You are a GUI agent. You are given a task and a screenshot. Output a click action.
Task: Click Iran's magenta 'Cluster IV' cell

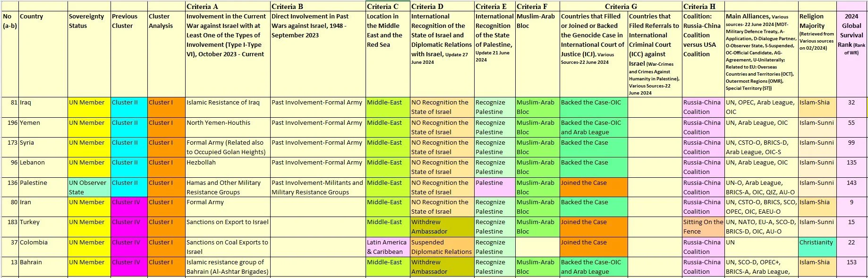tap(129, 207)
